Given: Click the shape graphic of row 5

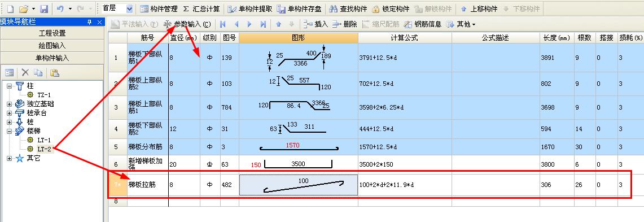Looking at the screenshot, I should [298, 147].
